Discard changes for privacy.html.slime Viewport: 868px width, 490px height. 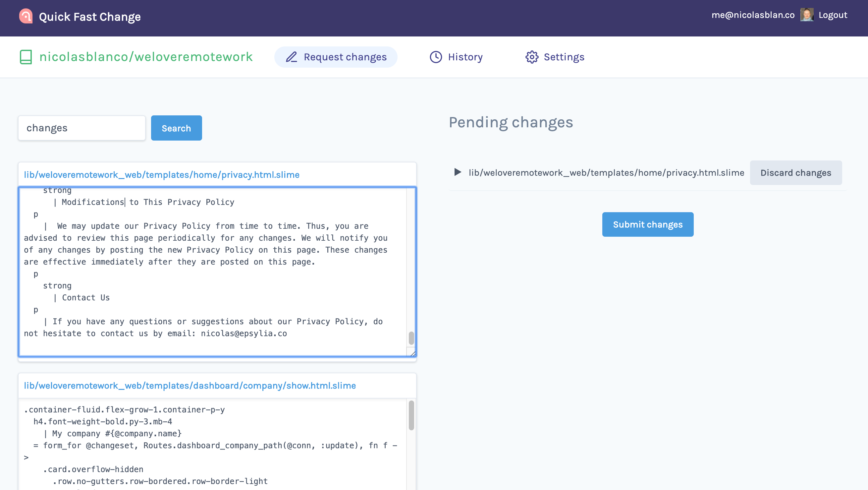795,173
